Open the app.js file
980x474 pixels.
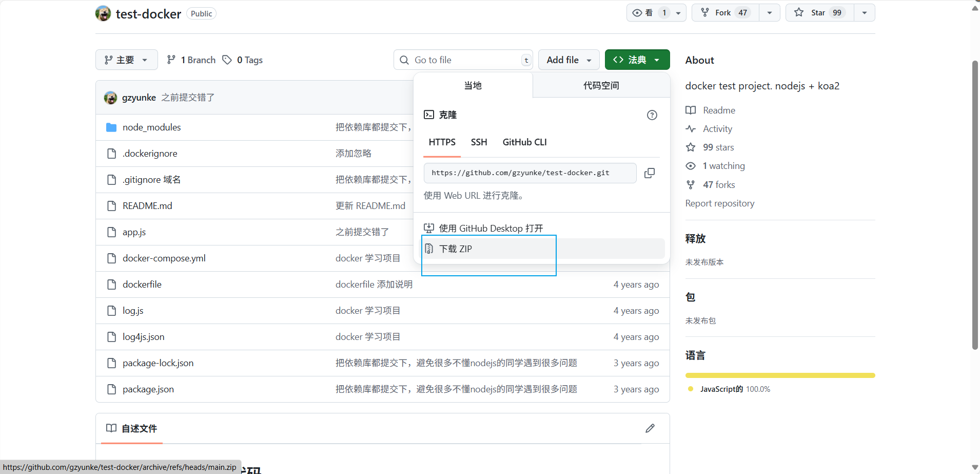134,232
